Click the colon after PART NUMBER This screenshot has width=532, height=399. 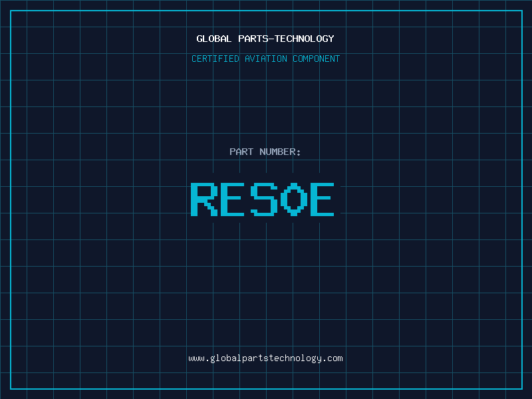299,152
